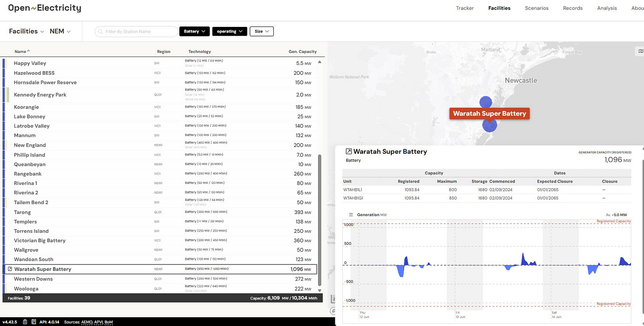The image size is (644, 326).
Task: Go to the Facilities nav item
Action: [x=499, y=8]
